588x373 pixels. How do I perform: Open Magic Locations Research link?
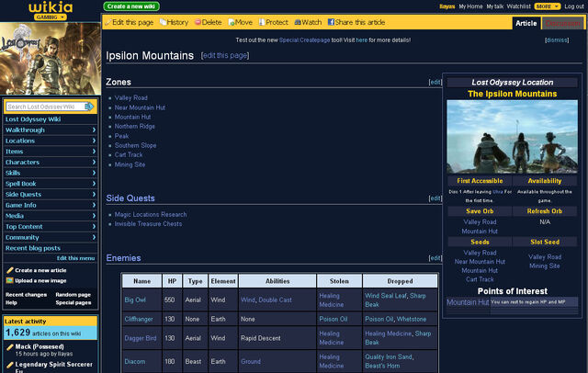coord(151,214)
